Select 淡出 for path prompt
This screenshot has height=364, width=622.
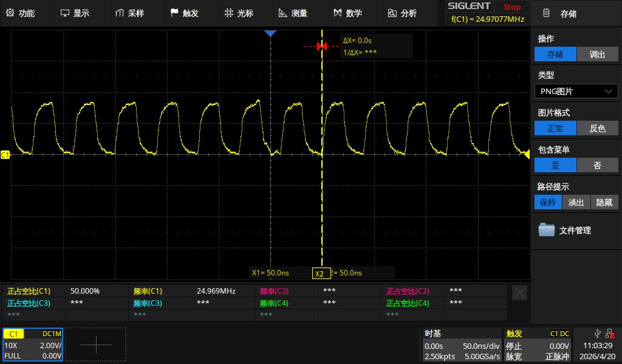click(x=576, y=203)
